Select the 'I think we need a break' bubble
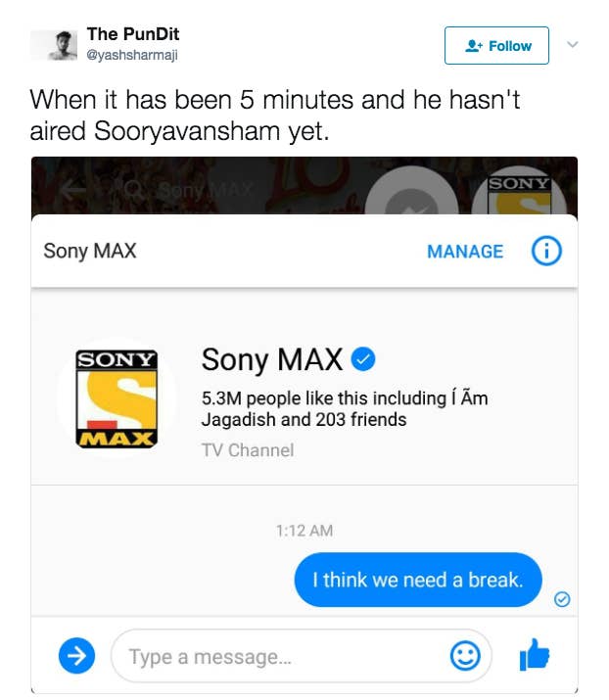The image size is (609, 700). [418, 580]
